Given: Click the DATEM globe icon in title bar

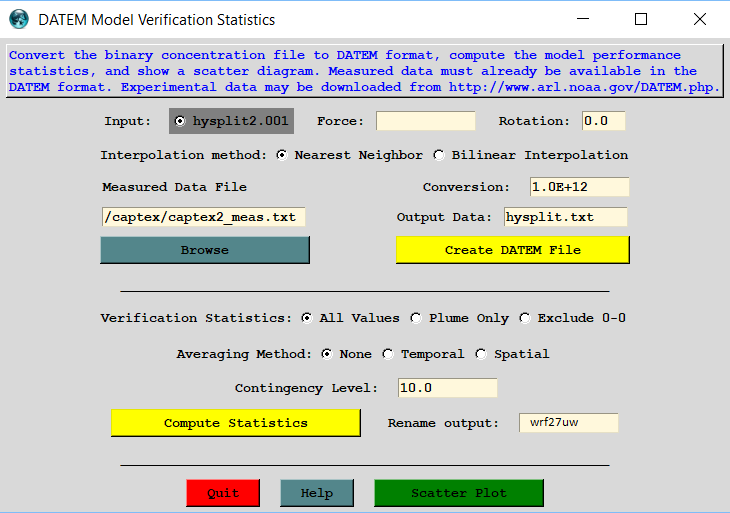Looking at the screenshot, I should [19, 19].
